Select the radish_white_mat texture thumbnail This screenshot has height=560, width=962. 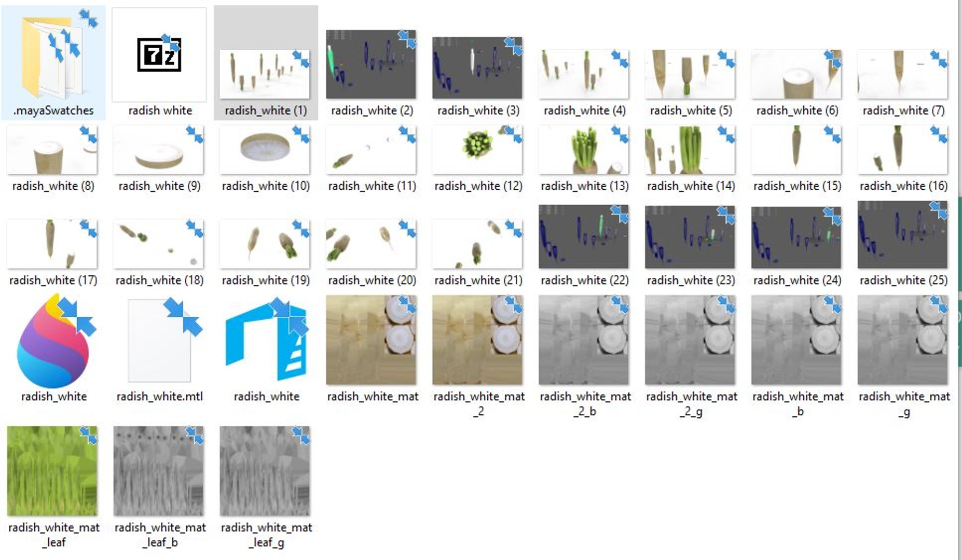point(371,340)
